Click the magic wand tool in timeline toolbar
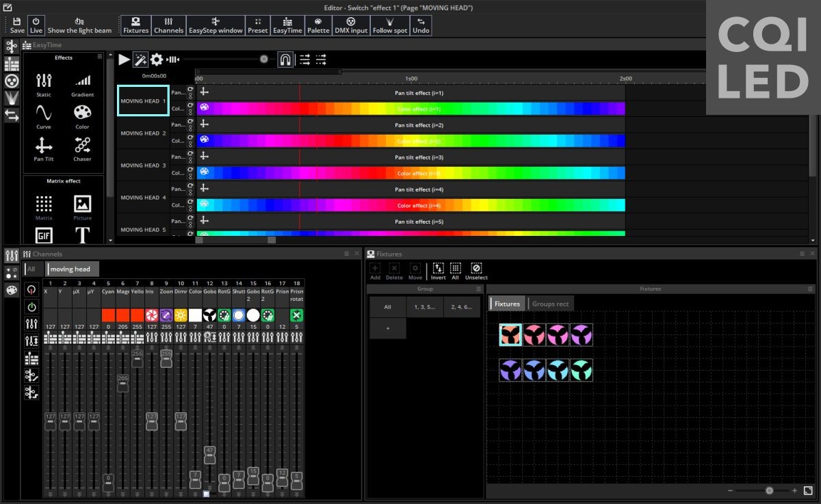Viewport: 821px width, 504px height. [140, 59]
